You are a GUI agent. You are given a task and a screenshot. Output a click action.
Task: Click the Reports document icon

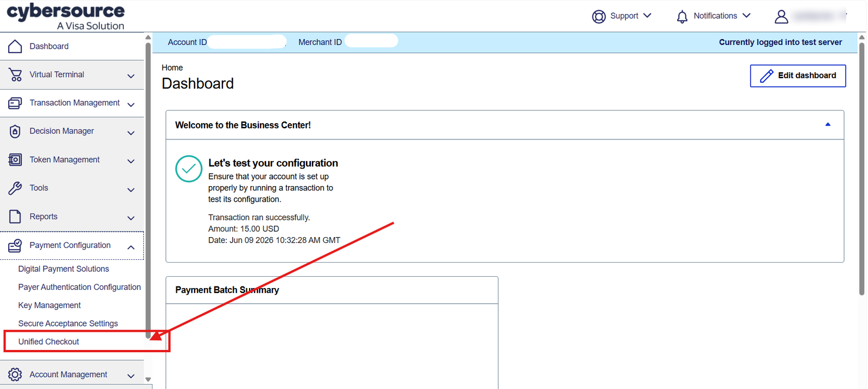click(15, 216)
